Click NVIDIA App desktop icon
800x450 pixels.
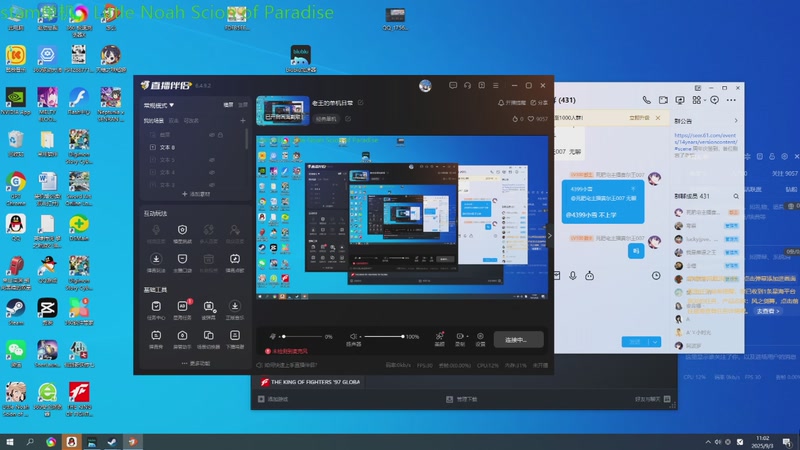point(16,101)
